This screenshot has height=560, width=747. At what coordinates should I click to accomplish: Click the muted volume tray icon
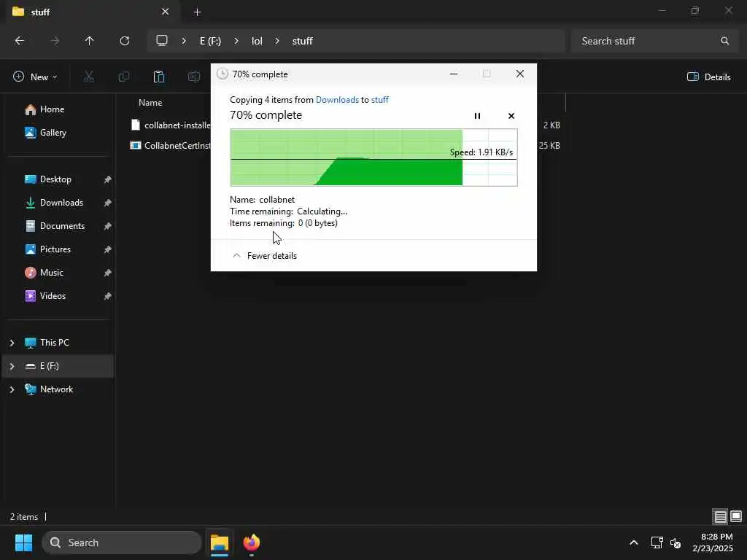pos(676,542)
